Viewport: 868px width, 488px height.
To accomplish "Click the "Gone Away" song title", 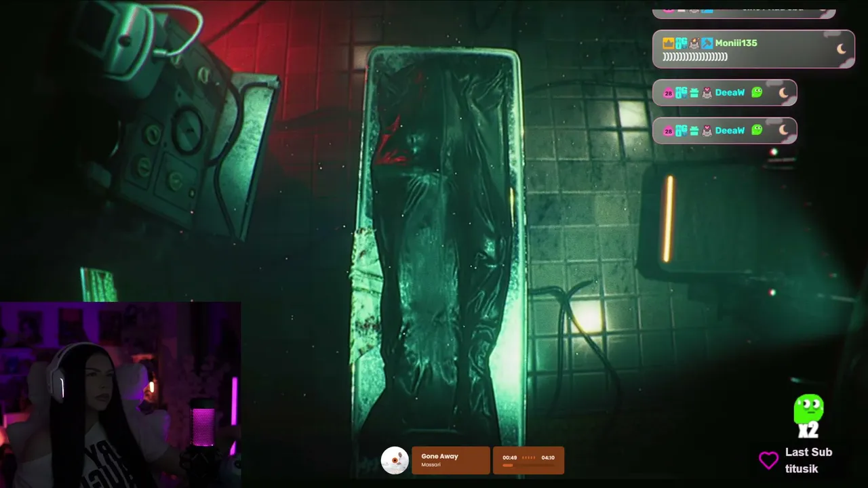I will point(439,456).
